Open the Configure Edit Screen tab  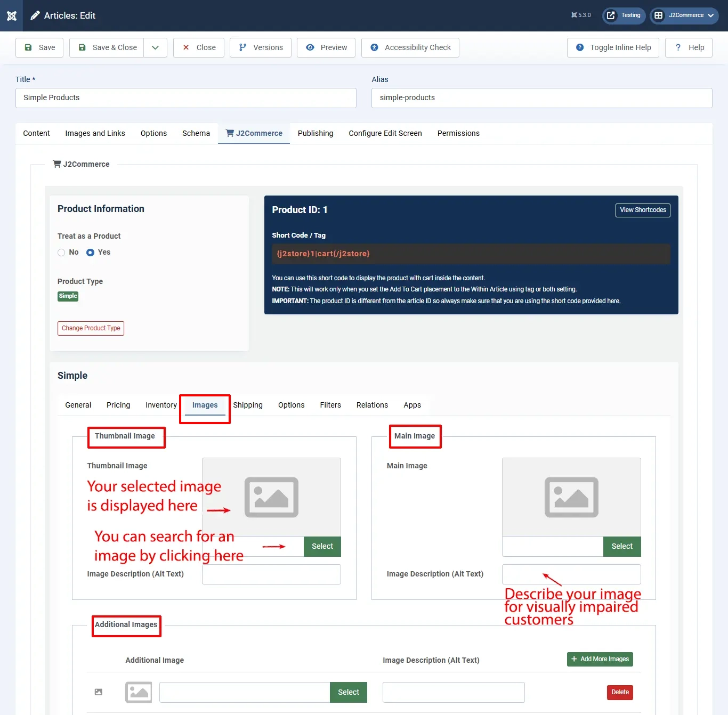pyautogui.click(x=385, y=133)
